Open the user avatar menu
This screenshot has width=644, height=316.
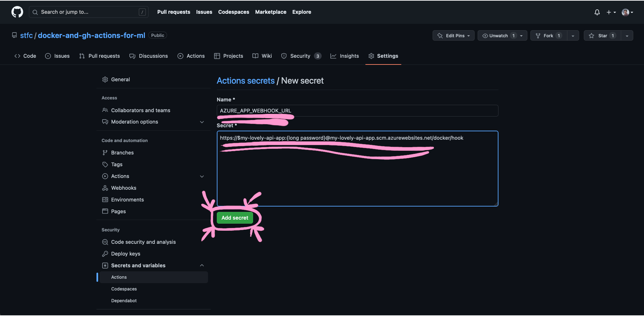coord(626,12)
